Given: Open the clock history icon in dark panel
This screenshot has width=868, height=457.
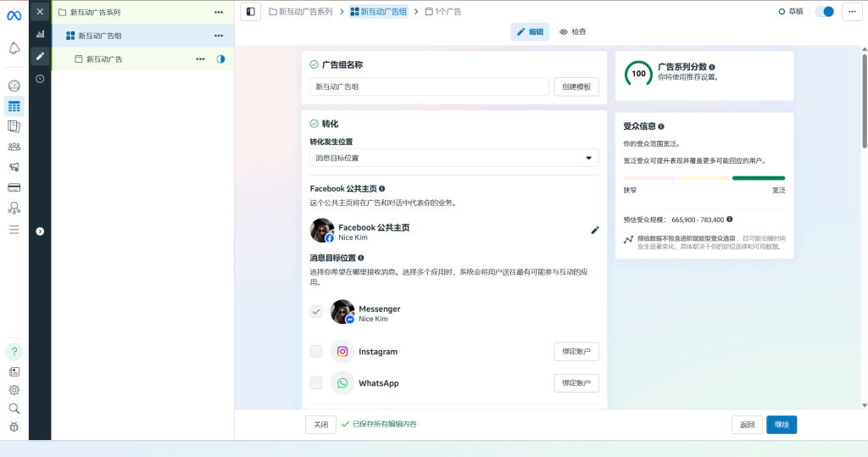Looking at the screenshot, I should coord(40,78).
